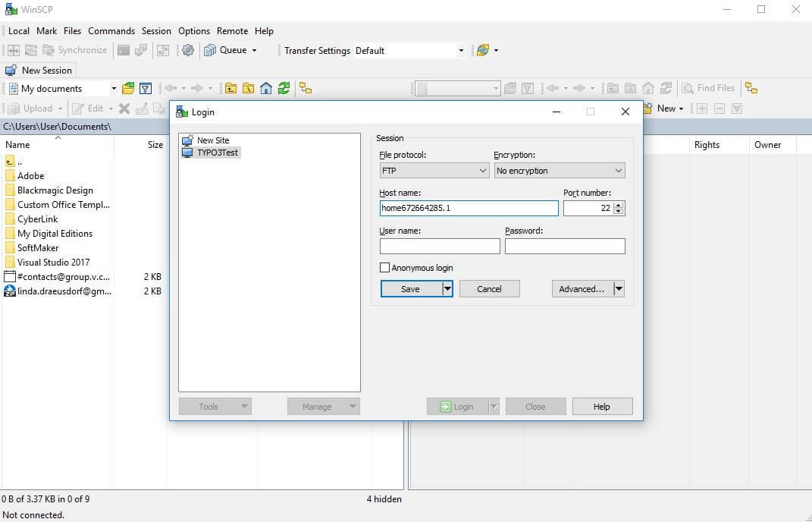Expand the Advanced button dropdown arrow

point(619,289)
